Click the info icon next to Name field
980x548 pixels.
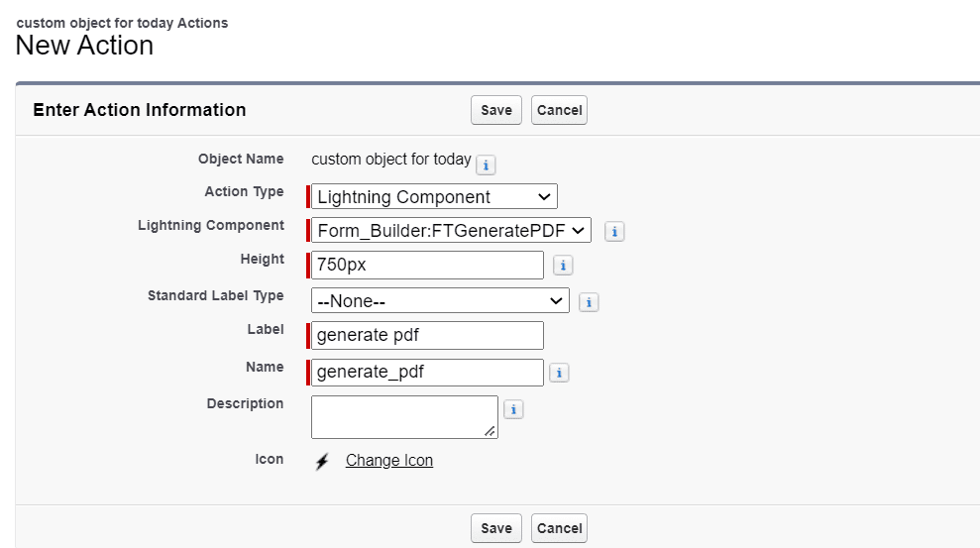pyautogui.click(x=559, y=374)
